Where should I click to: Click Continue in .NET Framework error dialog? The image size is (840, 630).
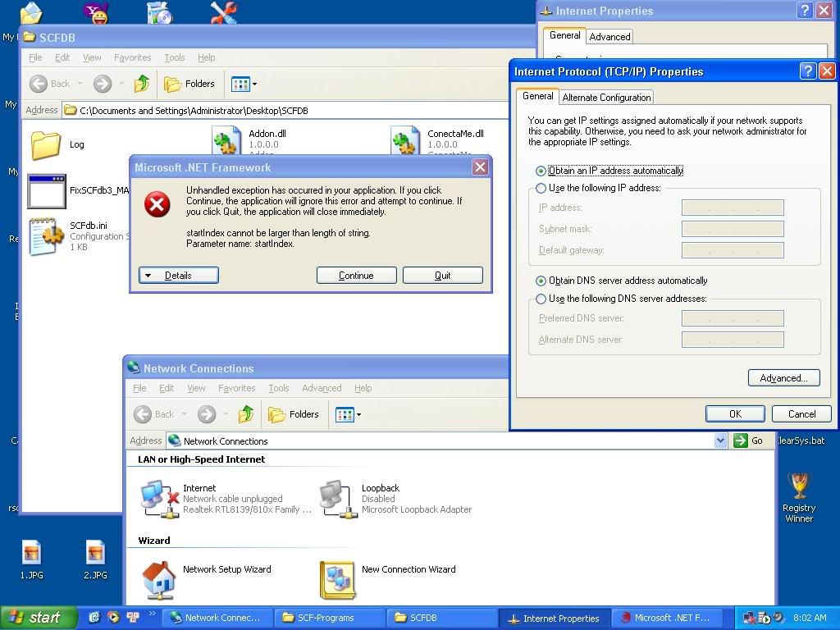click(x=356, y=276)
